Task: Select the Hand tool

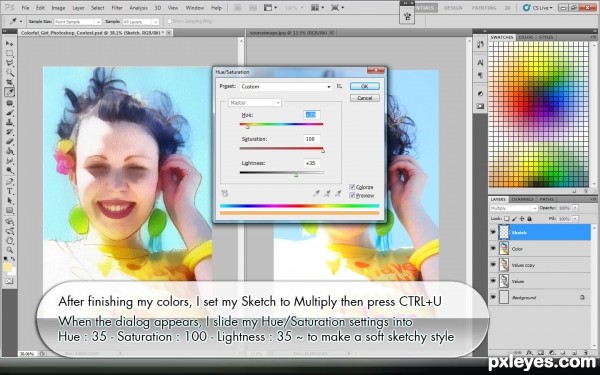Action: (9, 241)
